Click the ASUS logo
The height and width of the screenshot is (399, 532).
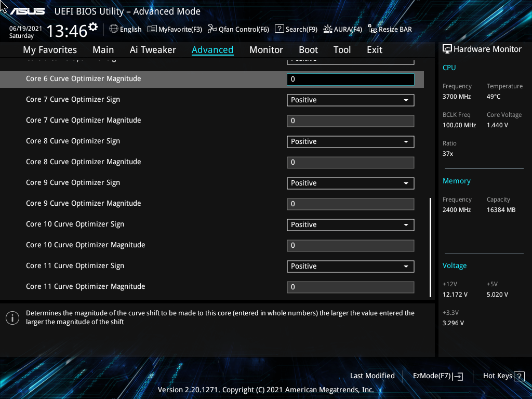[27, 11]
